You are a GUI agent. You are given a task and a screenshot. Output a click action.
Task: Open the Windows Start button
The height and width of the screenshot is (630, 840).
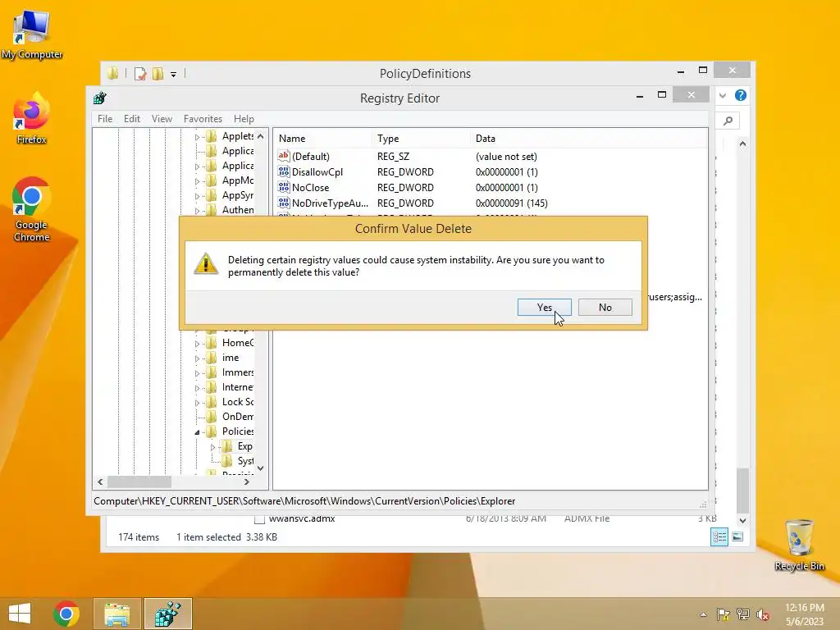20,614
